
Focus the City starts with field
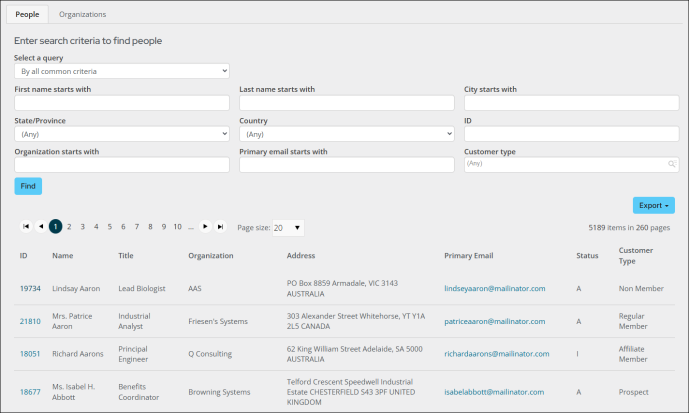[x=571, y=103]
